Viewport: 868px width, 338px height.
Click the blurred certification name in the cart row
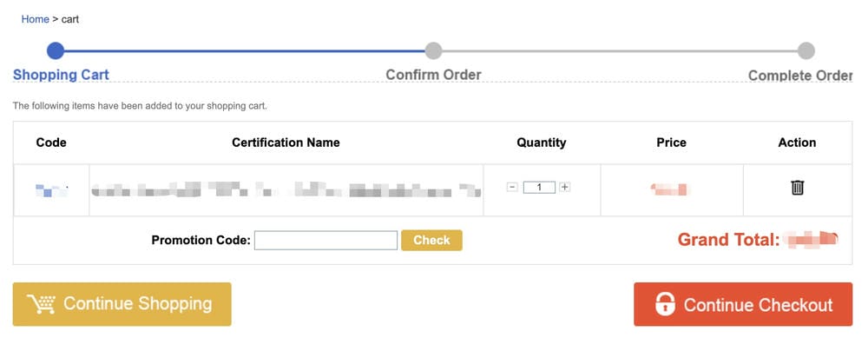click(286, 190)
